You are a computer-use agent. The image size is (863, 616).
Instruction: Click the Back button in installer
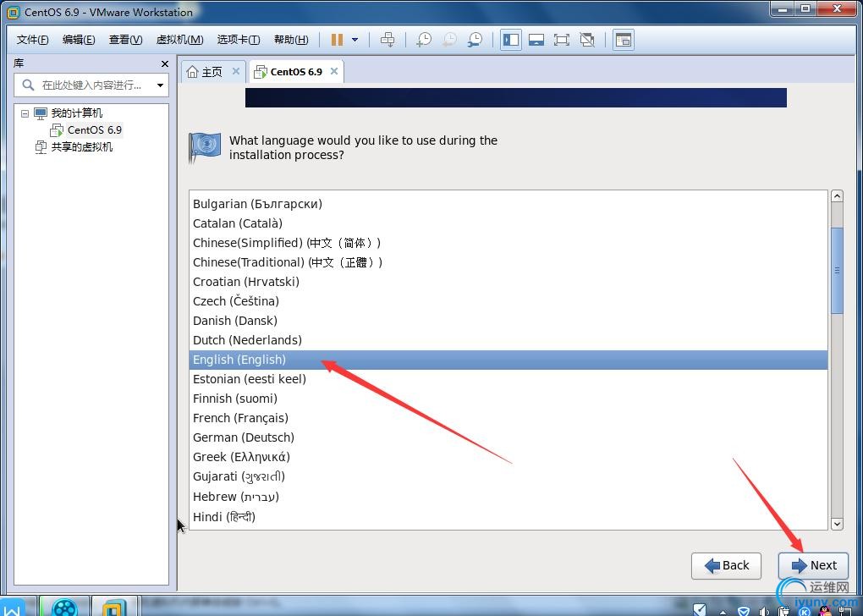(727, 566)
